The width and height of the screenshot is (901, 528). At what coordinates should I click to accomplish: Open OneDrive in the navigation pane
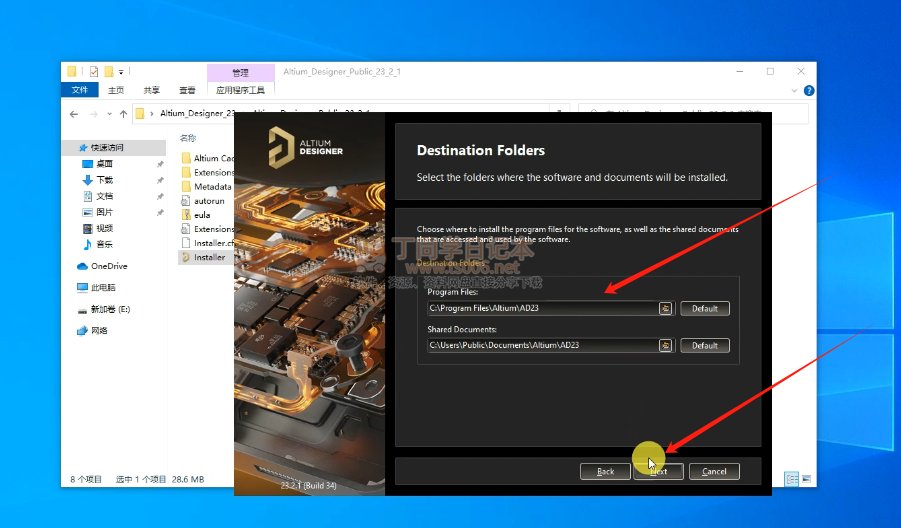[x=108, y=266]
